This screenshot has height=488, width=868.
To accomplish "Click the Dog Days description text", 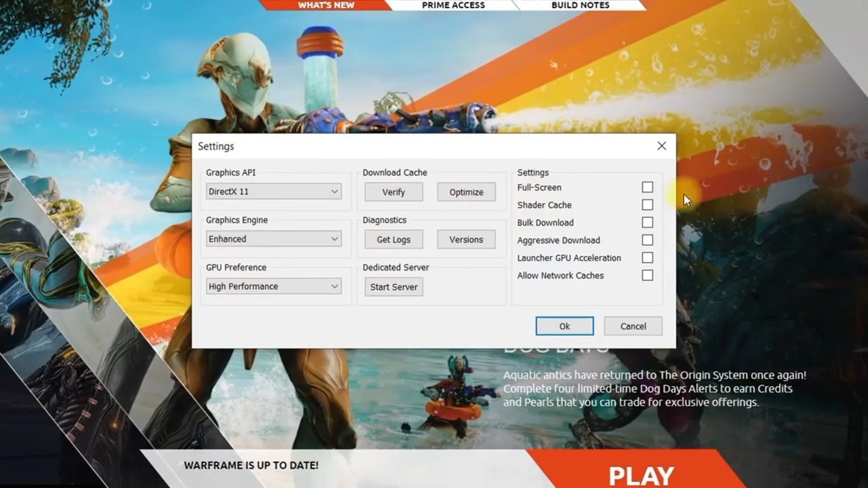I will tap(654, 388).
